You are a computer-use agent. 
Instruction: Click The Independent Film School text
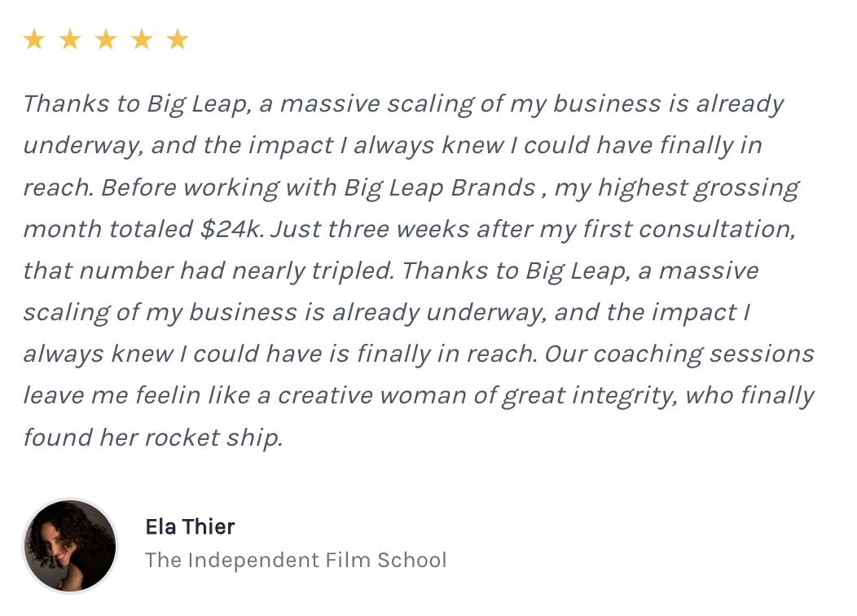pos(296,561)
